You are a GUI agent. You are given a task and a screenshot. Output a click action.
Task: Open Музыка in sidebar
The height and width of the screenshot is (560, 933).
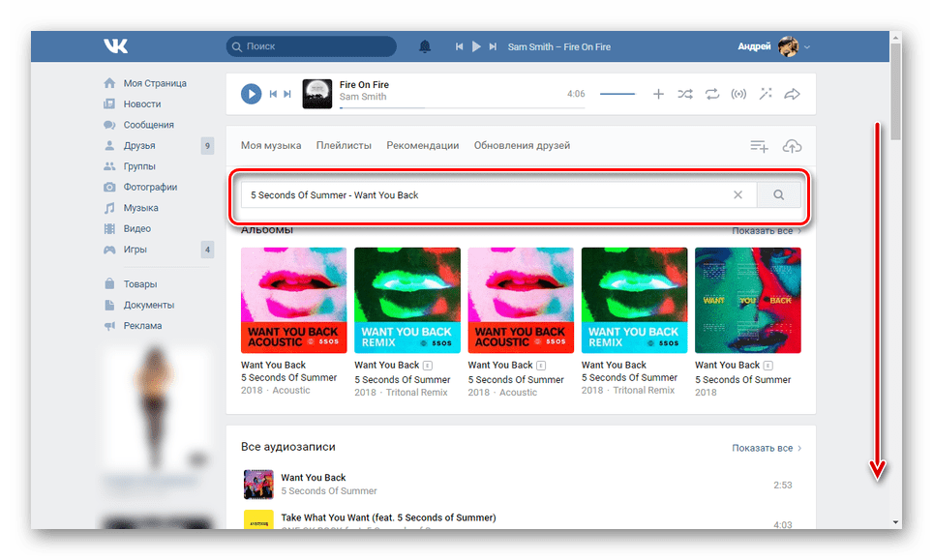pos(140,208)
